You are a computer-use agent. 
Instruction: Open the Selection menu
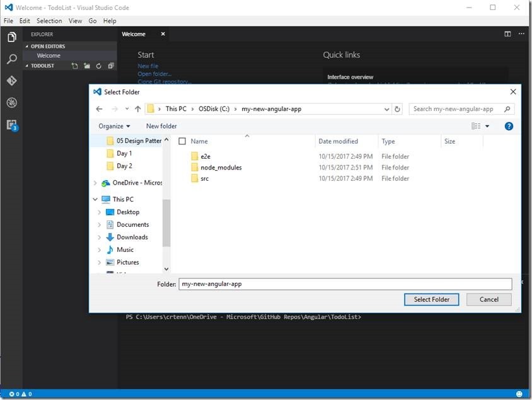click(49, 21)
